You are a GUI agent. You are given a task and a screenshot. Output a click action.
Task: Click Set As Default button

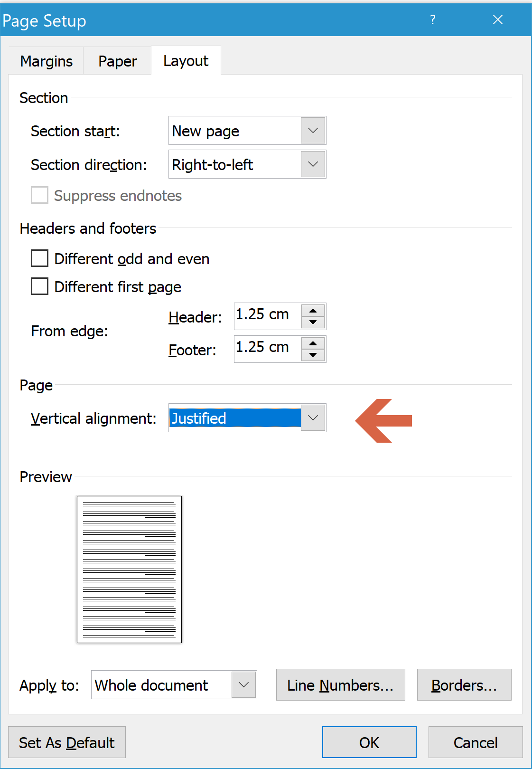67,742
